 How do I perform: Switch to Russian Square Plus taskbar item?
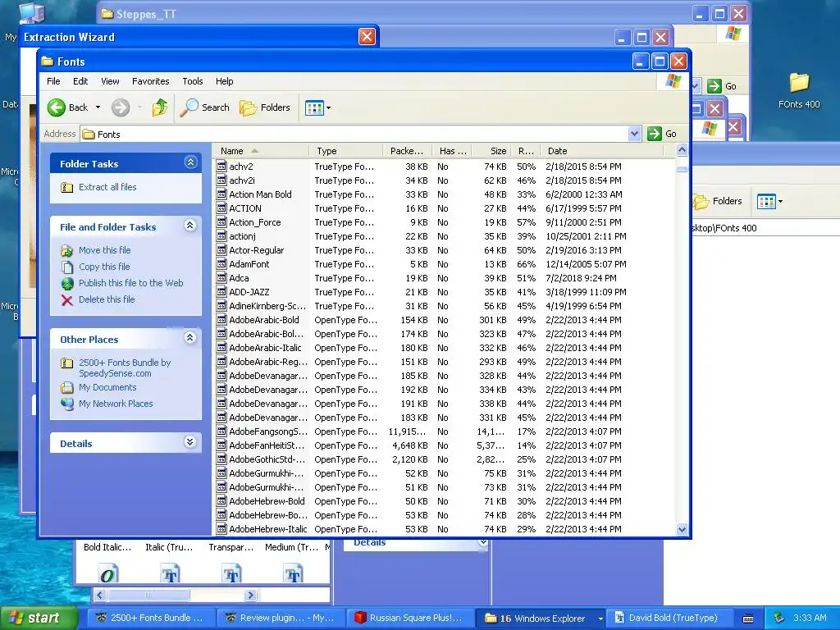coord(410,618)
